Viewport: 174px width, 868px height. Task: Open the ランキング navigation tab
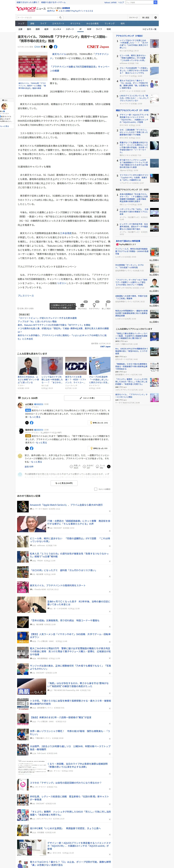(109, 24)
